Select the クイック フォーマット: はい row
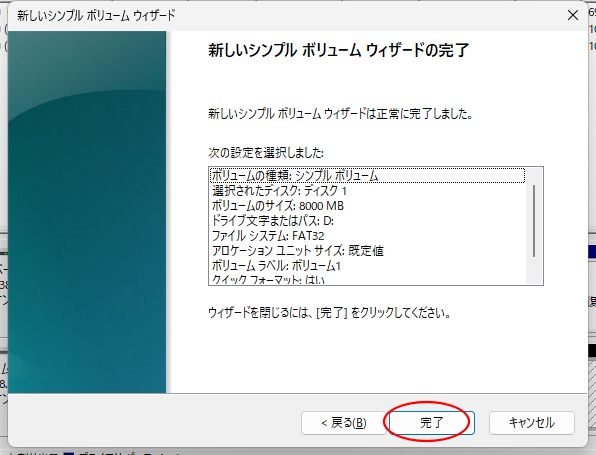Screen dimensions: 596x455 click(x=367, y=279)
